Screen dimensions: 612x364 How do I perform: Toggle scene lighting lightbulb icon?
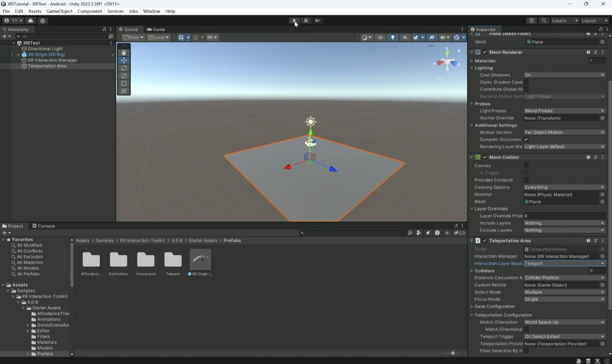[393, 37]
